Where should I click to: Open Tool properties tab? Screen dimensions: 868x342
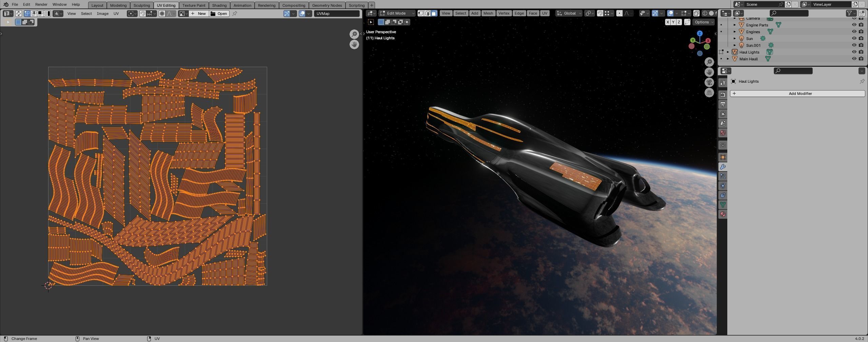click(x=723, y=82)
